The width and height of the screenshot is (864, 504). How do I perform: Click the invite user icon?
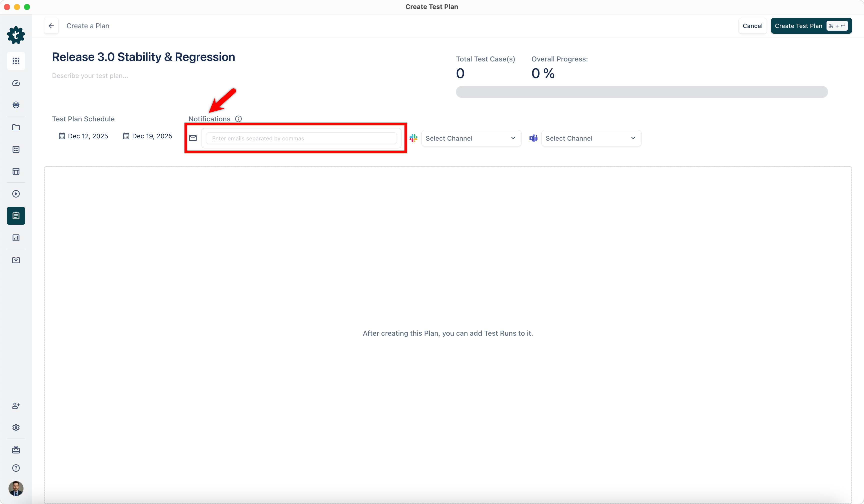click(16, 406)
